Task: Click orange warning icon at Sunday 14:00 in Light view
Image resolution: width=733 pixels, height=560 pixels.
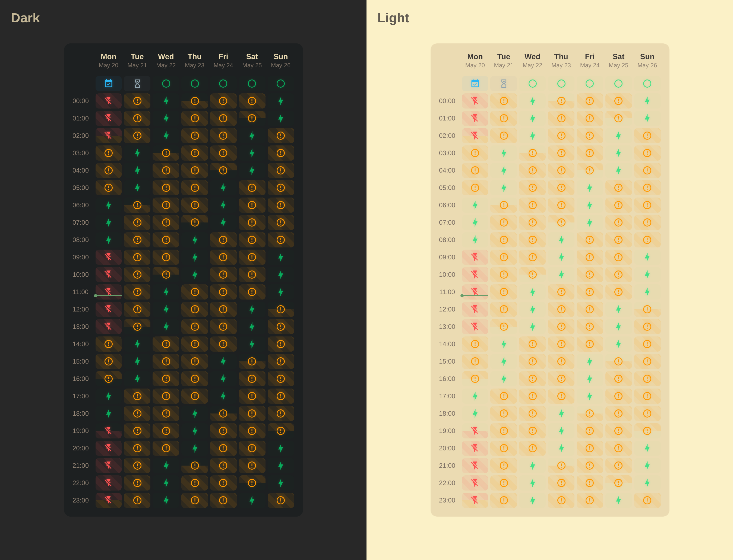Action: [647, 344]
